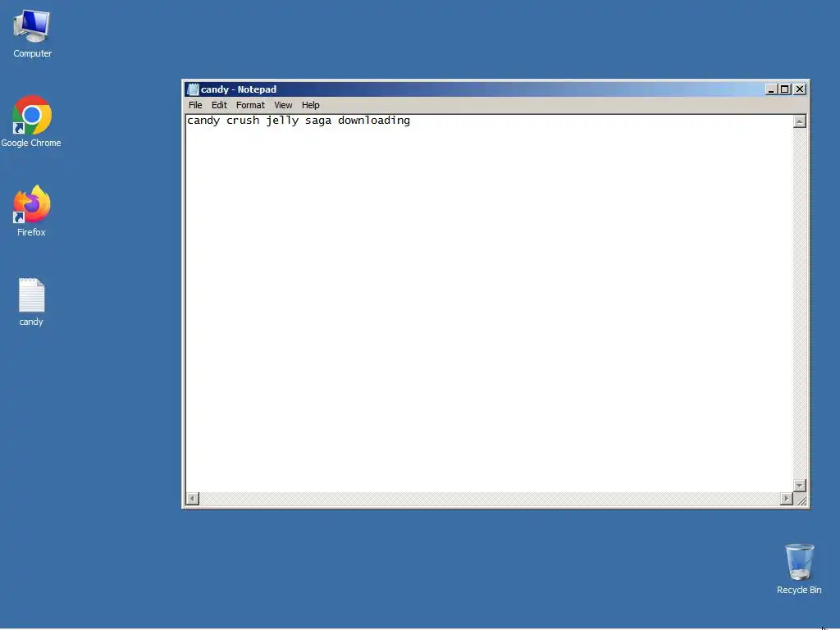Open the Format menu in Notepad

pos(250,105)
